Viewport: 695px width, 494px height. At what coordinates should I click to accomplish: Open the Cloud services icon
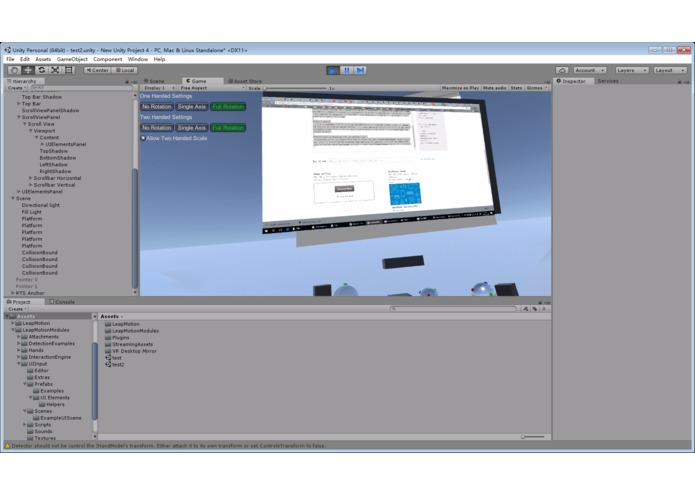click(x=562, y=70)
